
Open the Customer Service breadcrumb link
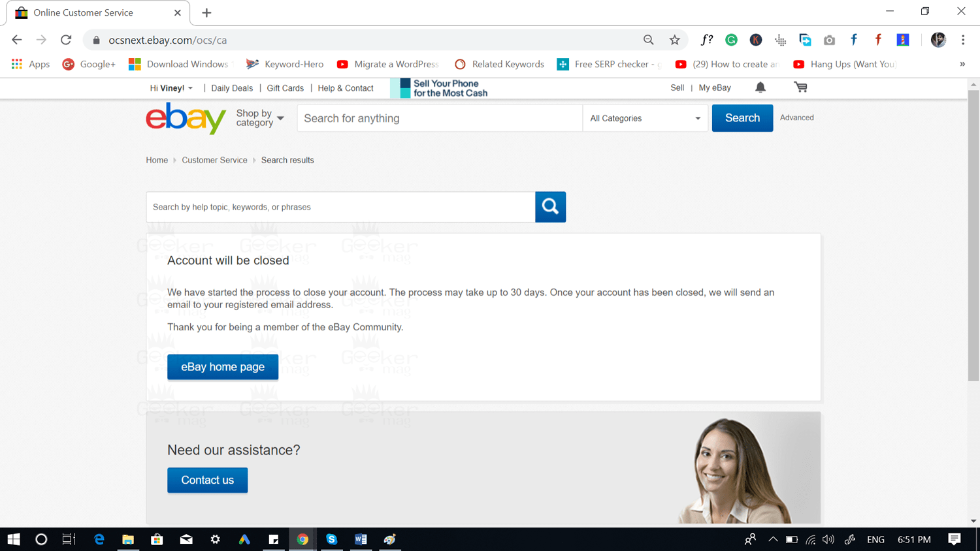(214, 160)
